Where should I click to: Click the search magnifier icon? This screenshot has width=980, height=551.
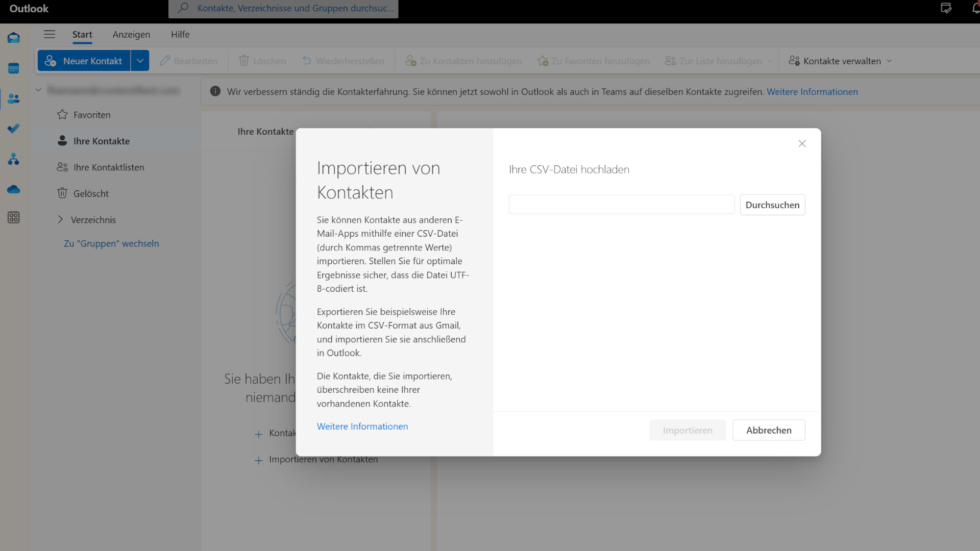pyautogui.click(x=183, y=8)
